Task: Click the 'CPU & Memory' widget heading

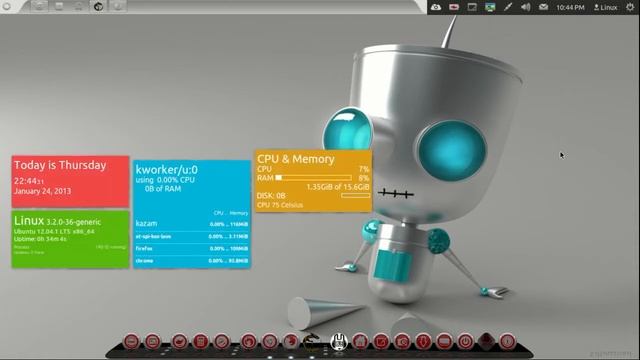Action: point(296,159)
